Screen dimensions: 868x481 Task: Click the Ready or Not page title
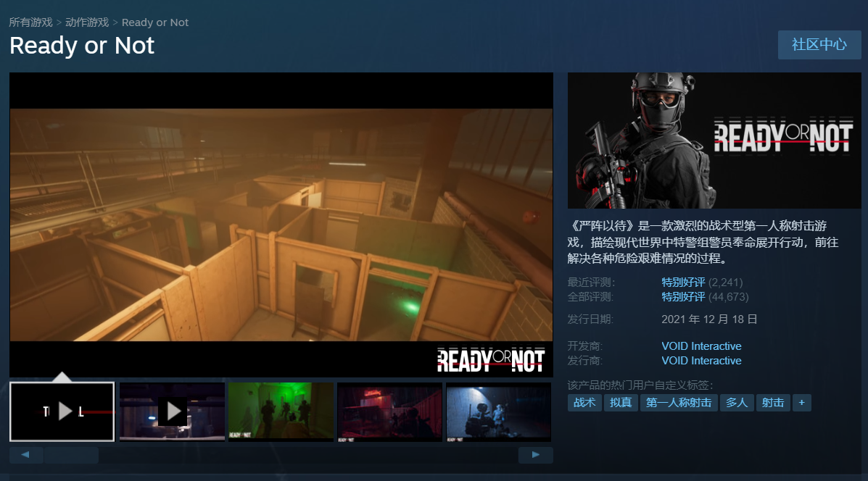pos(82,46)
